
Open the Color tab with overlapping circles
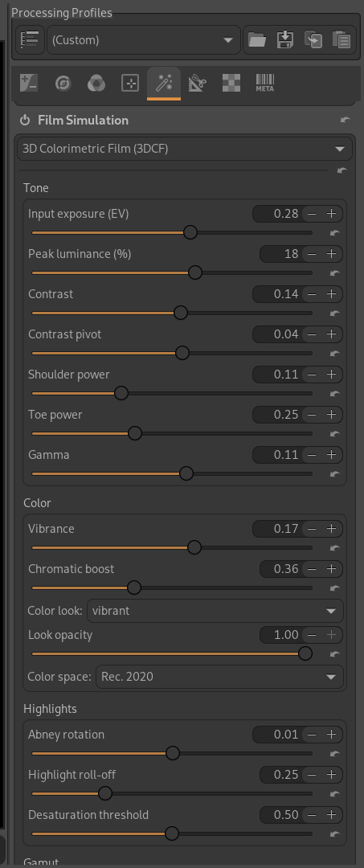96,84
